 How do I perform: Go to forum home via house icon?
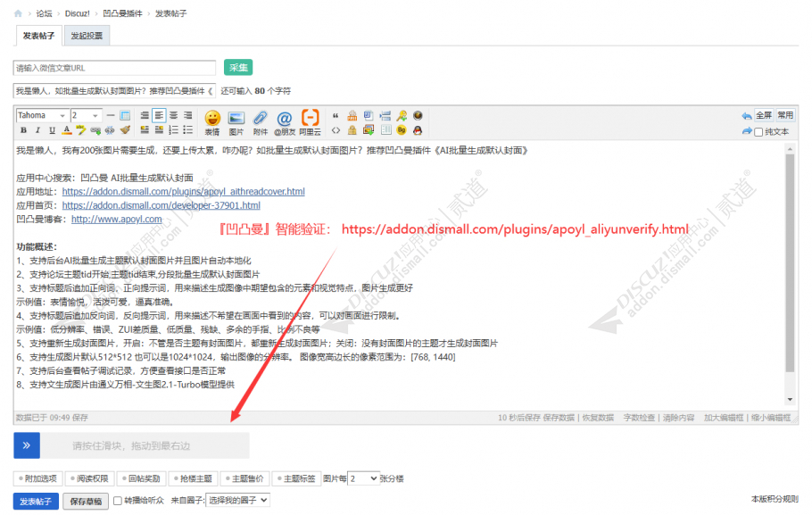pos(18,13)
